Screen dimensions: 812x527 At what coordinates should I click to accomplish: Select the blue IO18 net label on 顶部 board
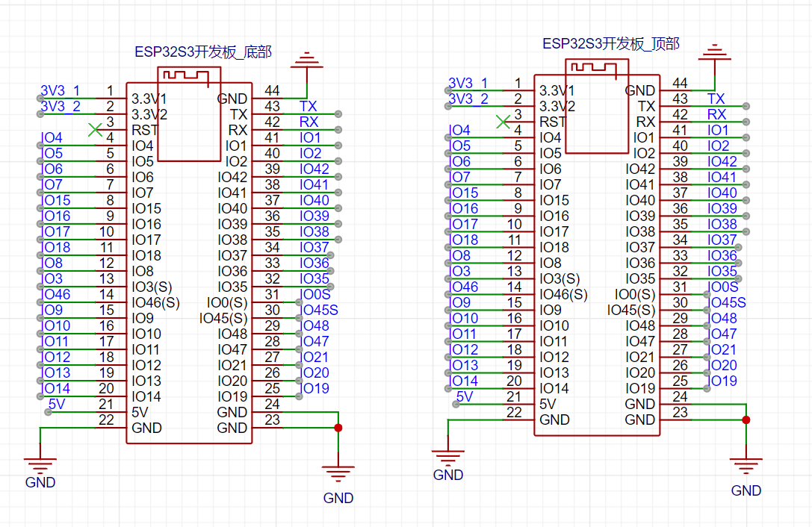coord(463,240)
